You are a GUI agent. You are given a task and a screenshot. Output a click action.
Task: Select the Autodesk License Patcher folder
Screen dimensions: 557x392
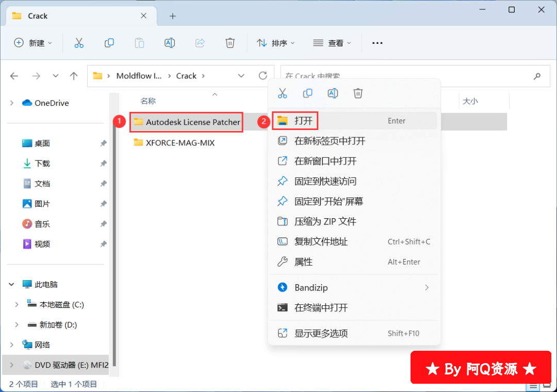pos(187,122)
